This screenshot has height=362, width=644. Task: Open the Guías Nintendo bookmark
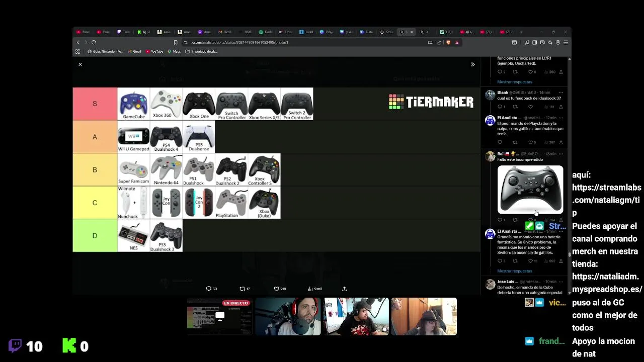(x=105, y=51)
